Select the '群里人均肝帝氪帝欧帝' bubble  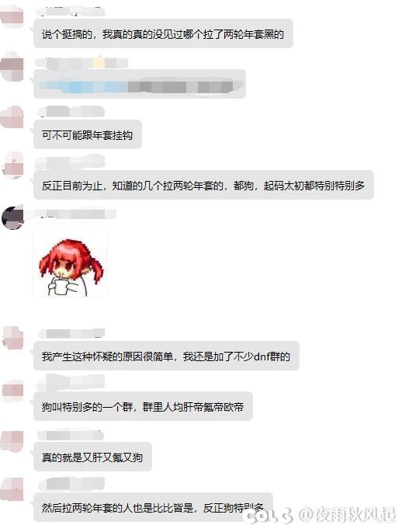(x=143, y=406)
